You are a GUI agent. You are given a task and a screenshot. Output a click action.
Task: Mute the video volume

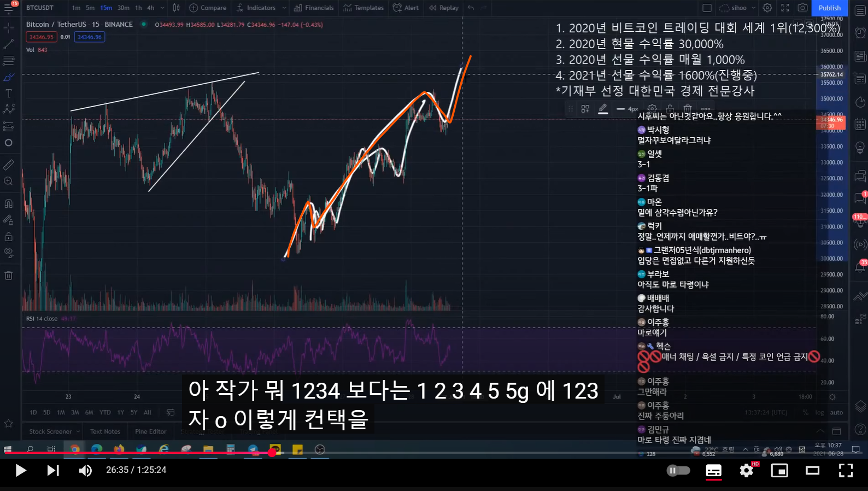(85, 470)
